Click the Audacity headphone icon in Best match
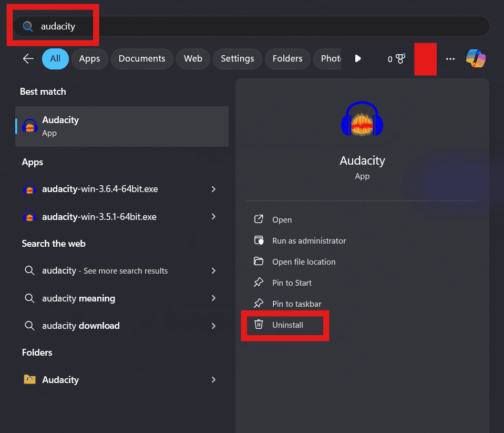Viewport: 504px width, 433px height. click(x=29, y=126)
